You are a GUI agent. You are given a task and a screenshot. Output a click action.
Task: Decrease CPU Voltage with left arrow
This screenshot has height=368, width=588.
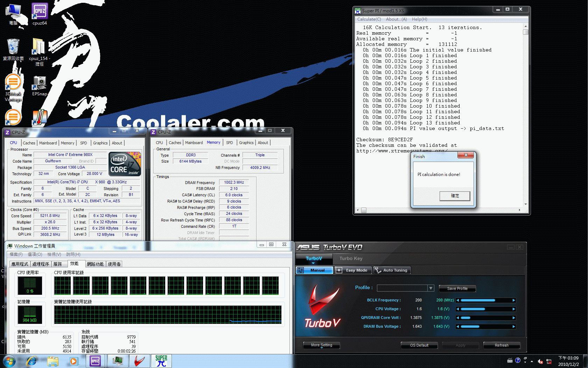pyautogui.click(x=458, y=309)
